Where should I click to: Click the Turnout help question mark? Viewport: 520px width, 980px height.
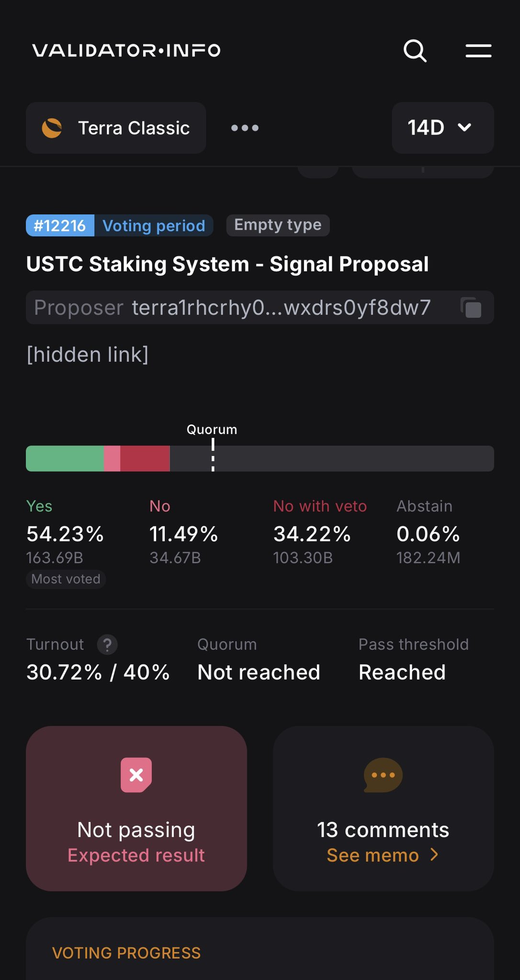(x=107, y=645)
